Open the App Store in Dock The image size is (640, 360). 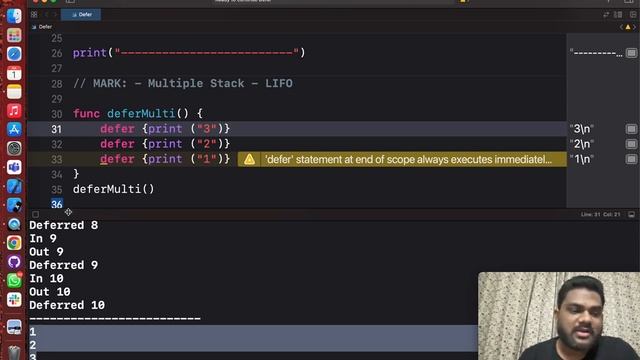pos(14,129)
